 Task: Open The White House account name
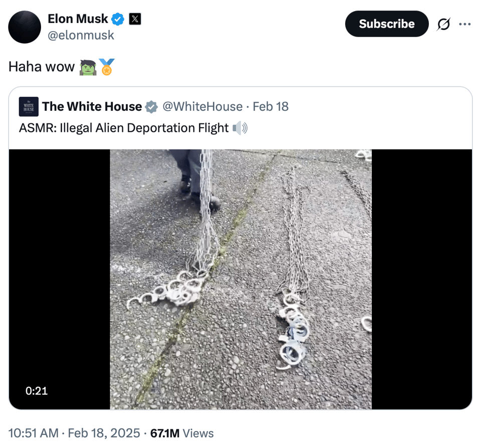(92, 107)
